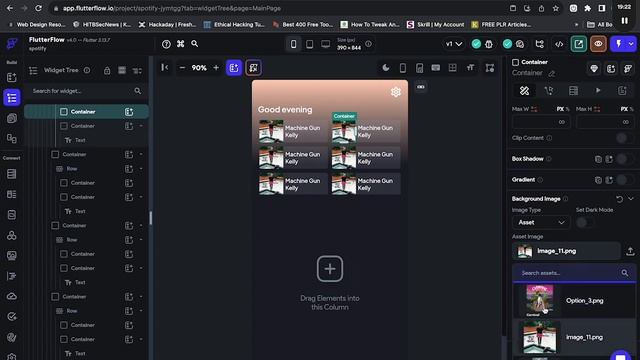Open the branching merge icon

tap(540, 44)
